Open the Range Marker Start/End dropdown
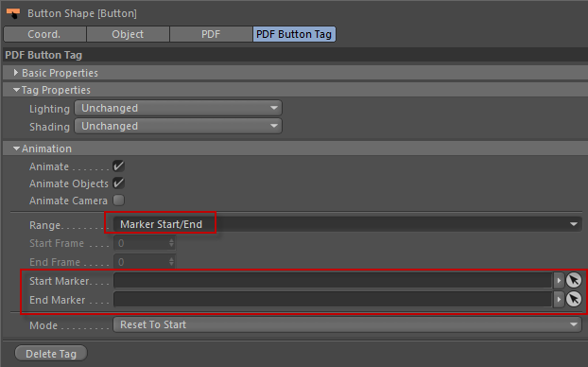The width and height of the screenshot is (588, 367). point(347,224)
